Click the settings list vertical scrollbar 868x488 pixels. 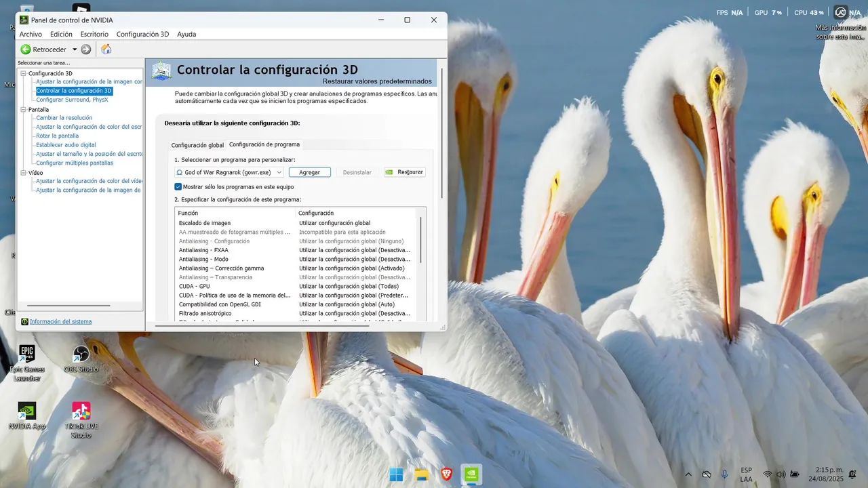pyautogui.click(x=421, y=240)
